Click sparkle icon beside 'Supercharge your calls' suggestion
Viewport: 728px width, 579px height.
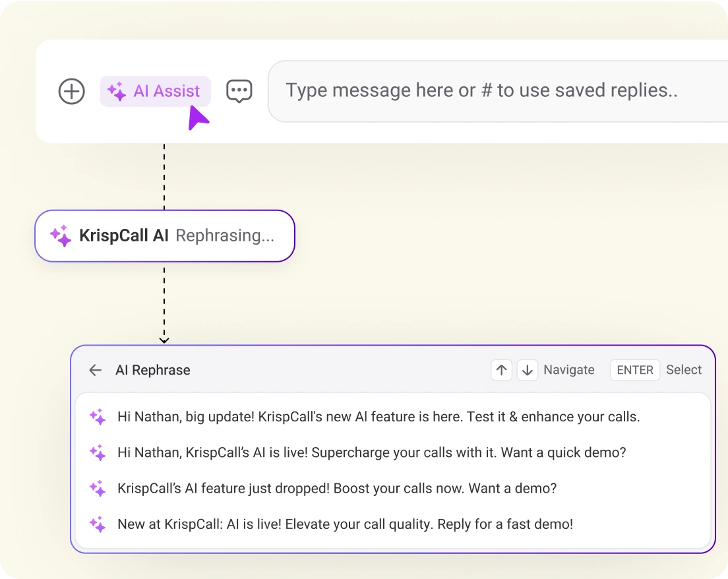[x=98, y=452]
